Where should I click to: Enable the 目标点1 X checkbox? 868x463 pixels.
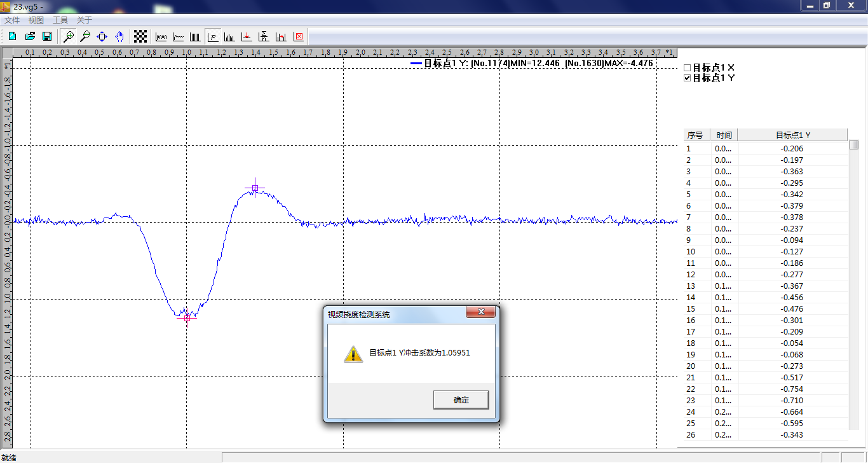coord(687,67)
